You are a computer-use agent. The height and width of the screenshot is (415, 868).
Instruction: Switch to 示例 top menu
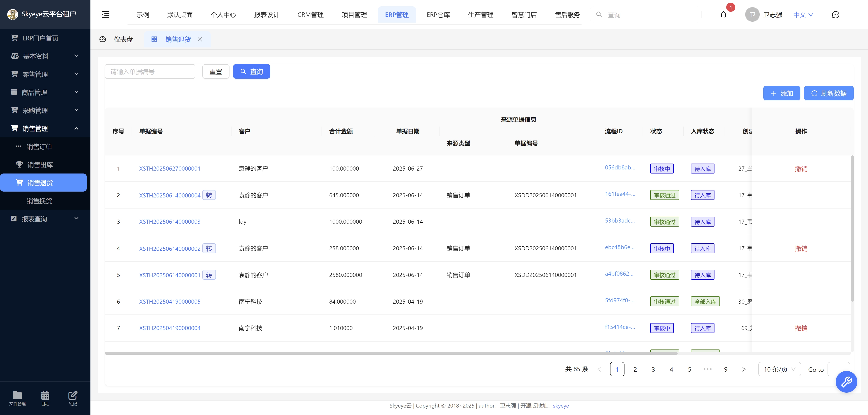coord(142,15)
